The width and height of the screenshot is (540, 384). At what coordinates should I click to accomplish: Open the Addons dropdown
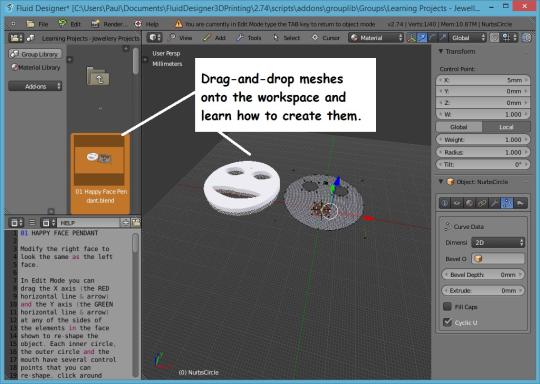(x=35, y=86)
